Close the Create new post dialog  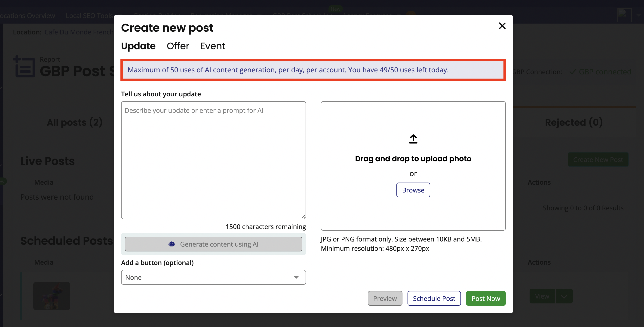tap(502, 26)
